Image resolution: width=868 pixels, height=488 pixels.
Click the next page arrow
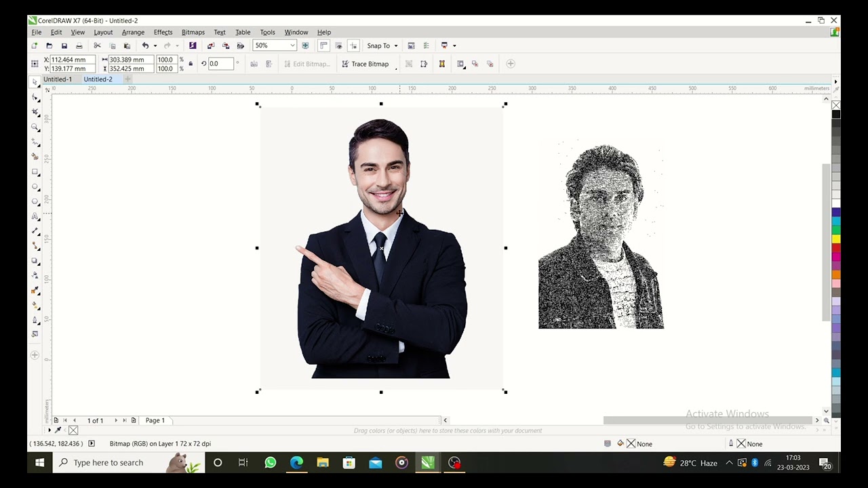116,420
